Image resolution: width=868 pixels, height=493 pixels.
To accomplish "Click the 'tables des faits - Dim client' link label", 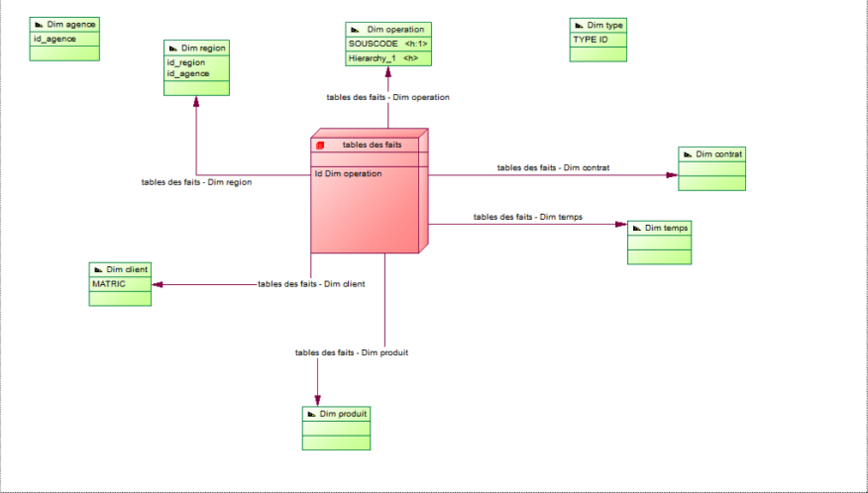I will click(x=312, y=284).
